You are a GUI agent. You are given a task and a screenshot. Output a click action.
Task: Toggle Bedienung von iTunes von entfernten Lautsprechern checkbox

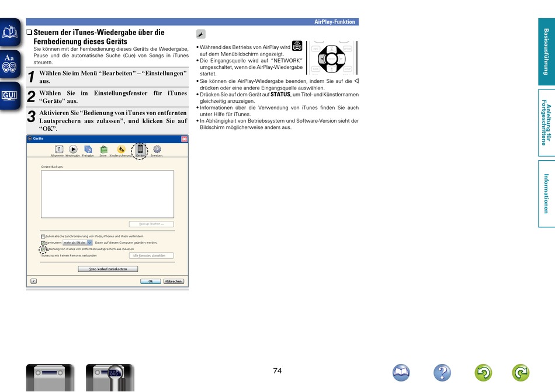43,249
